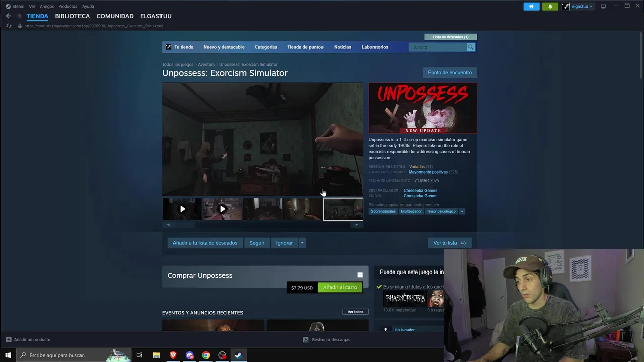644x362 pixels.
Task: Click Ver tu lista button
Action: tap(450, 243)
